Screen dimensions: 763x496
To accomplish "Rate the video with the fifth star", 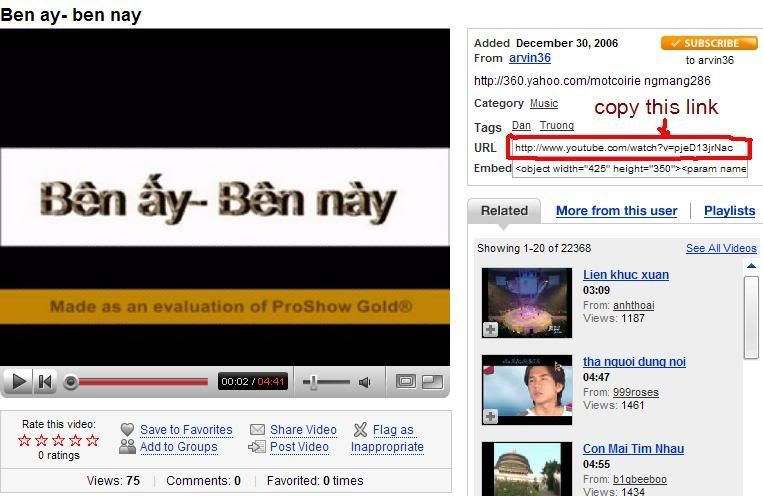I will coord(92,440).
